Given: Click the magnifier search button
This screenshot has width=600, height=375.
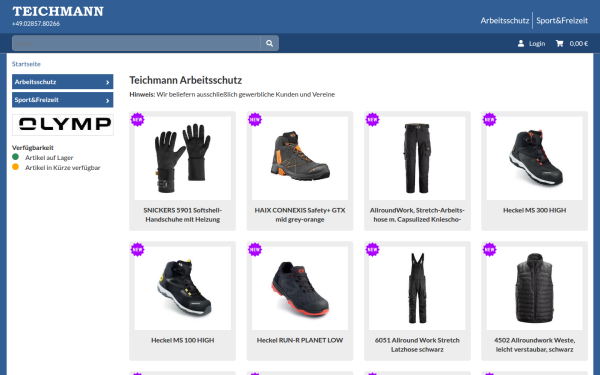Looking at the screenshot, I should [269, 43].
